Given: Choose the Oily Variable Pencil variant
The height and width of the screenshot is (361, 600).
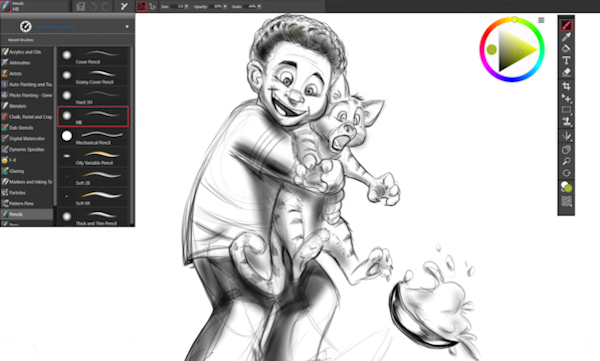Looking at the screenshot, I should [x=93, y=157].
